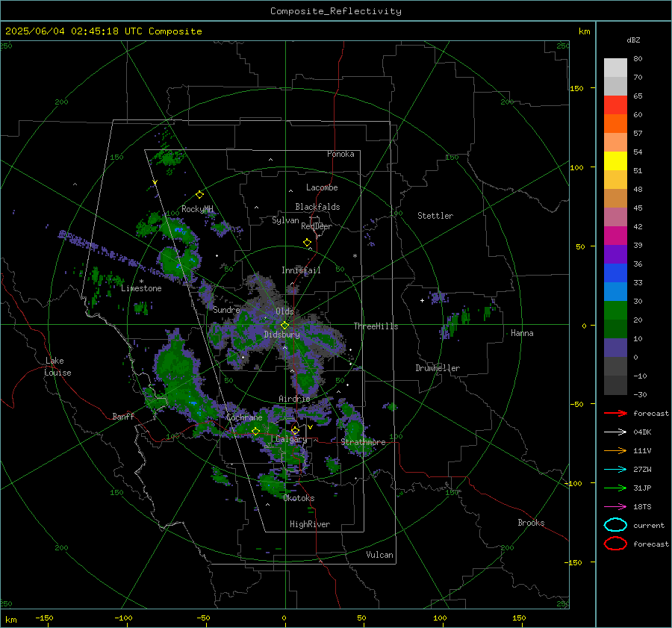Click the Strathmore label
The height and width of the screenshot is (628, 672).
coord(363,442)
